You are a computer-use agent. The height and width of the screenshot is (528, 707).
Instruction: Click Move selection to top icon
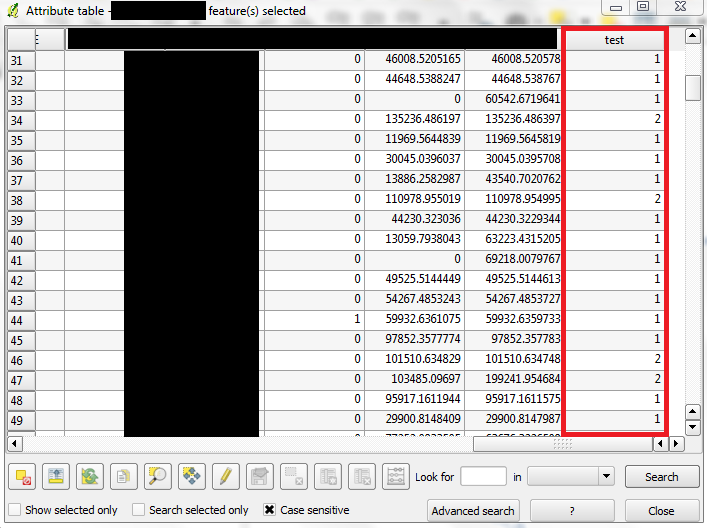tap(56, 477)
